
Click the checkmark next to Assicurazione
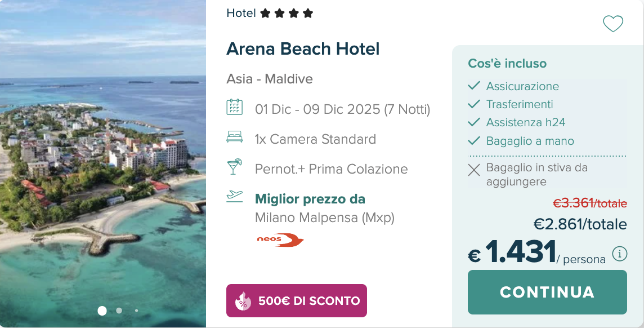473,86
